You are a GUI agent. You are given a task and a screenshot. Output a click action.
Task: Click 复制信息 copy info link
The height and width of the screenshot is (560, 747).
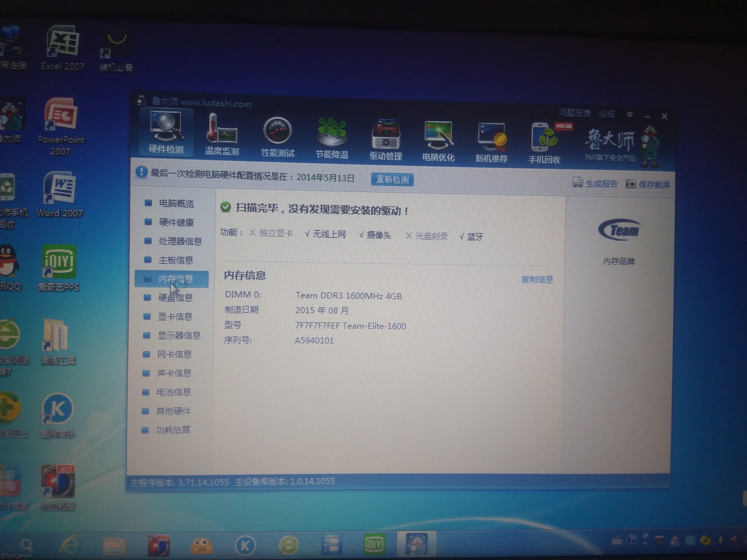[x=537, y=280]
